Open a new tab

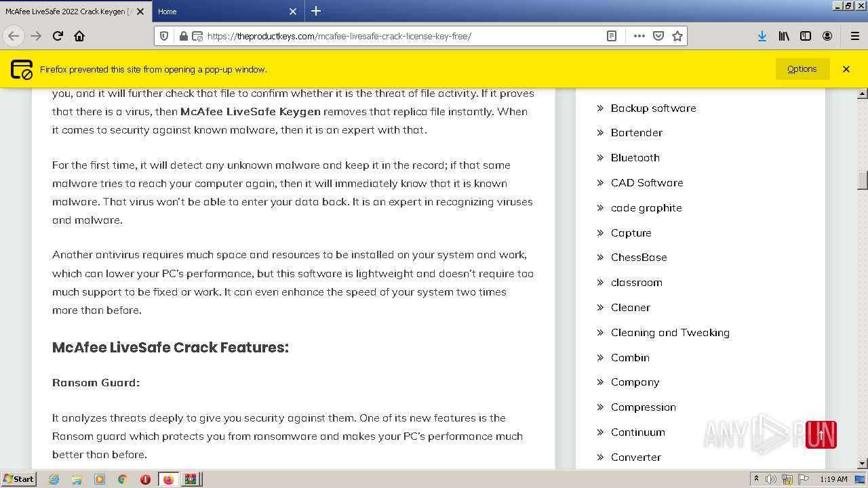pos(316,11)
